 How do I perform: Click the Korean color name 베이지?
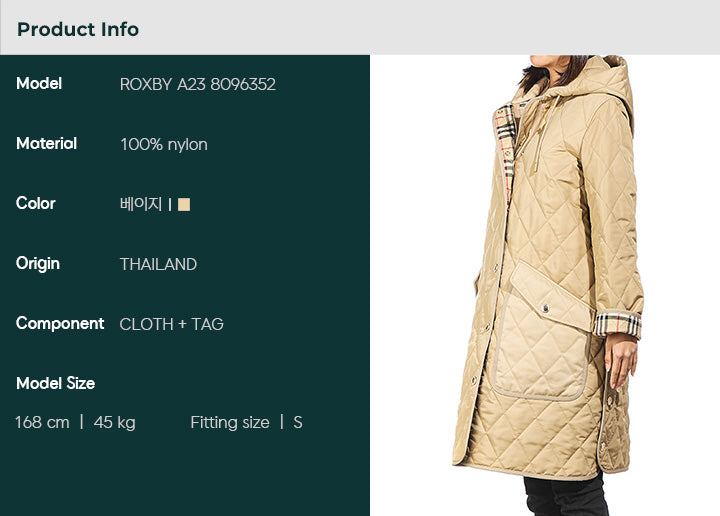click(x=141, y=204)
